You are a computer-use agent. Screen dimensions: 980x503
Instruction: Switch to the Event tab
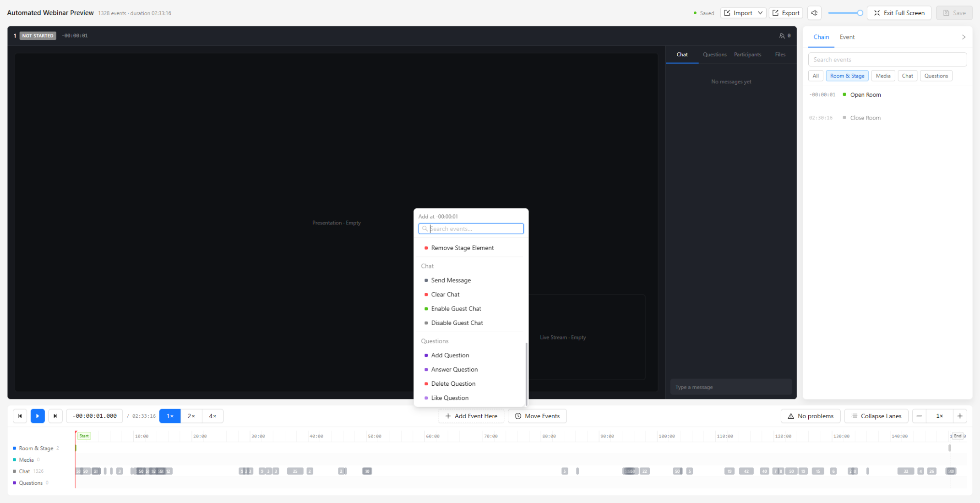click(847, 37)
